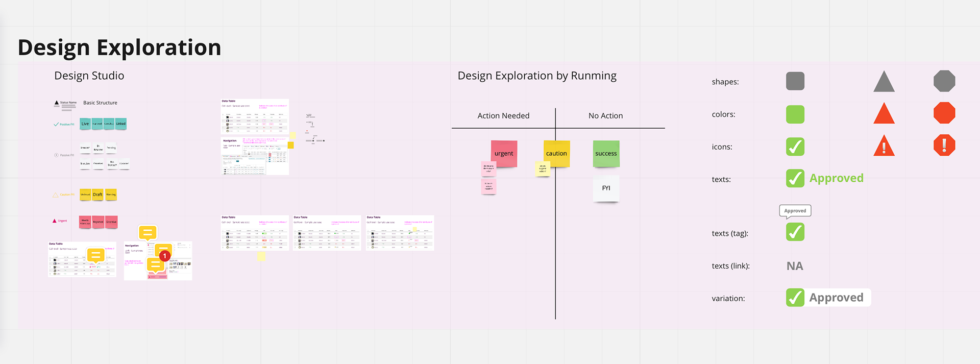This screenshot has width=980, height=364.
Task: Select the yellow Draft sticky note
Action: pyautogui.click(x=97, y=195)
